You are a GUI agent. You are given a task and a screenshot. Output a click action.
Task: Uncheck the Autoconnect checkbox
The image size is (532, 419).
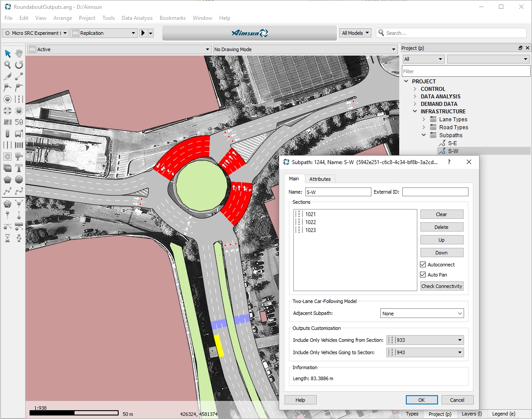[x=423, y=265]
